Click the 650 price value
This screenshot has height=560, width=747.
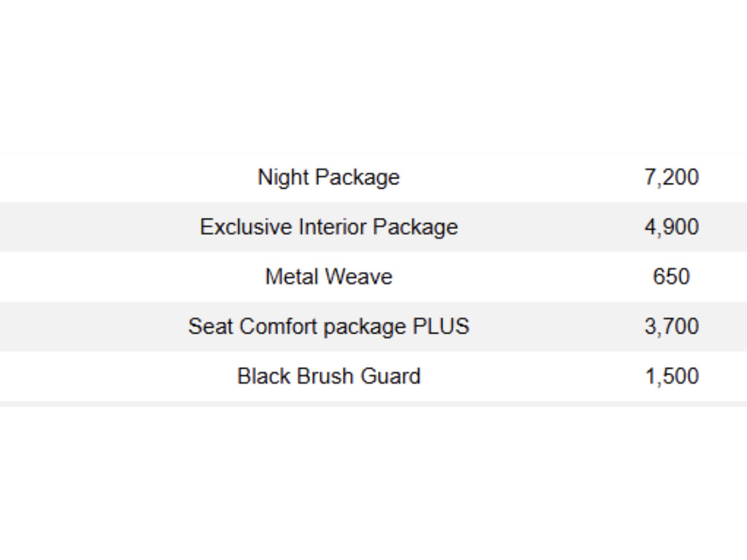click(671, 276)
